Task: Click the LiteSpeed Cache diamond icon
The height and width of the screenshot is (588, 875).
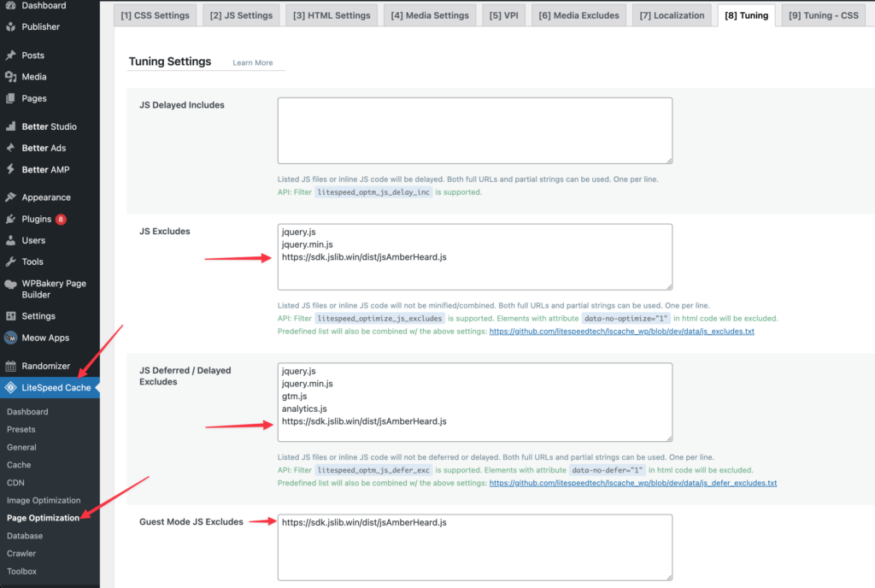Action: (x=10, y=388)
